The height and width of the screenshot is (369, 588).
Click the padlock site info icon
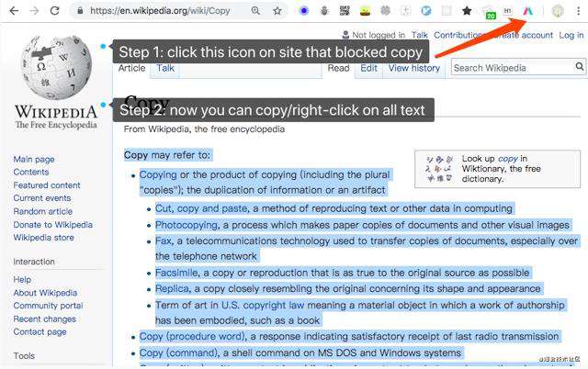[x=80, y=10]
